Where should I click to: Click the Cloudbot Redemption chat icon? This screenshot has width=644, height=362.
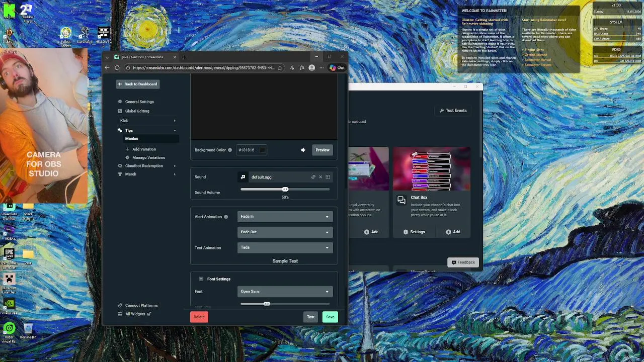point(120,166)
